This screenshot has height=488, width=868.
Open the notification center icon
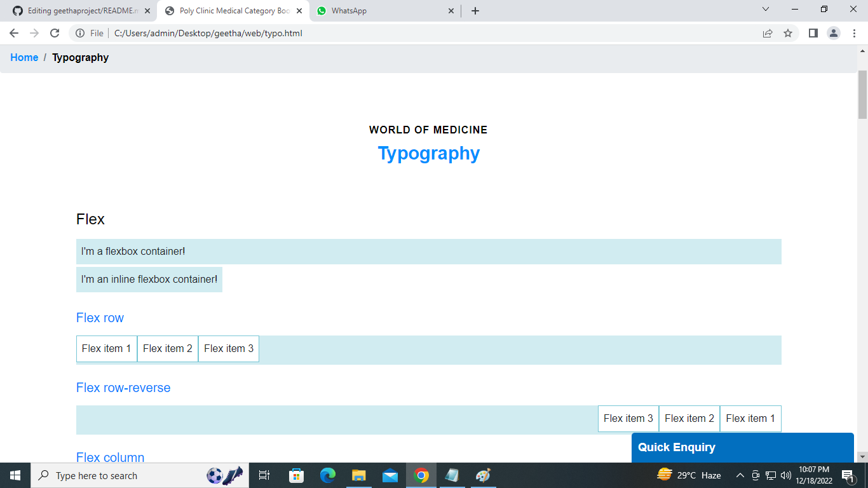click(x=848, y=475)
